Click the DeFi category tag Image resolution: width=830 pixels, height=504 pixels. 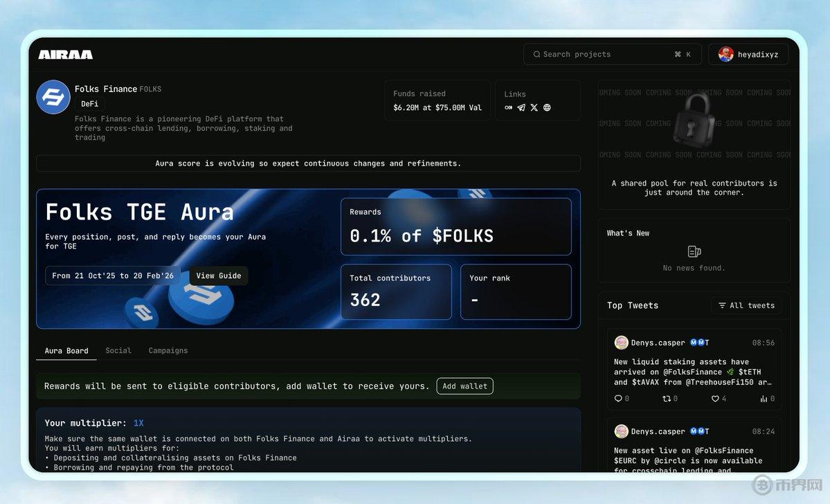click(89, 104)
